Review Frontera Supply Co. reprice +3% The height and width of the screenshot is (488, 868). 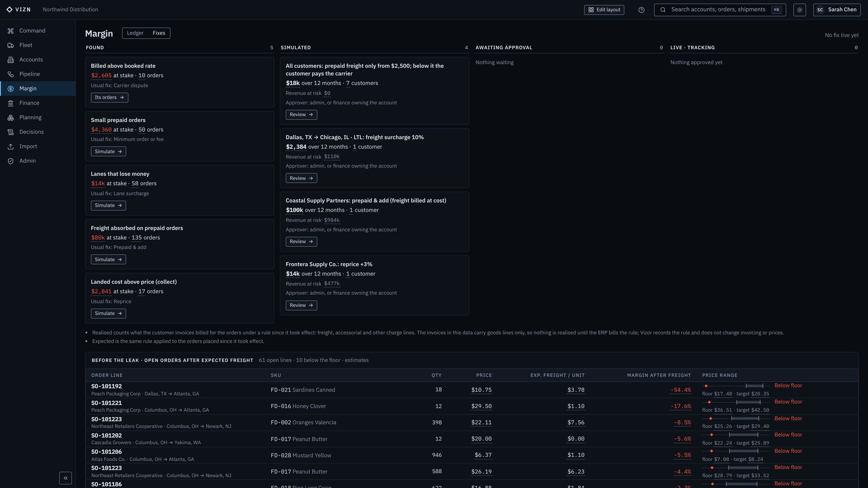coord(302,305)
